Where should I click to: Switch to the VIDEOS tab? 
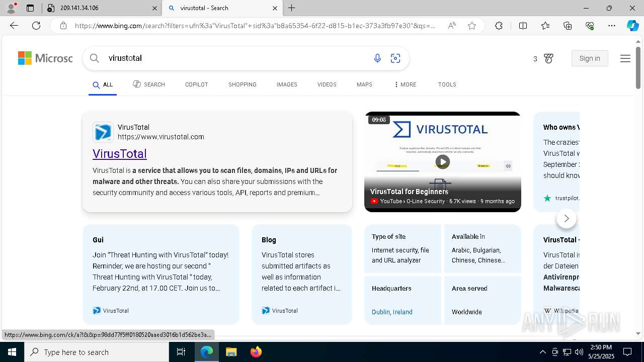click(327, 84)
